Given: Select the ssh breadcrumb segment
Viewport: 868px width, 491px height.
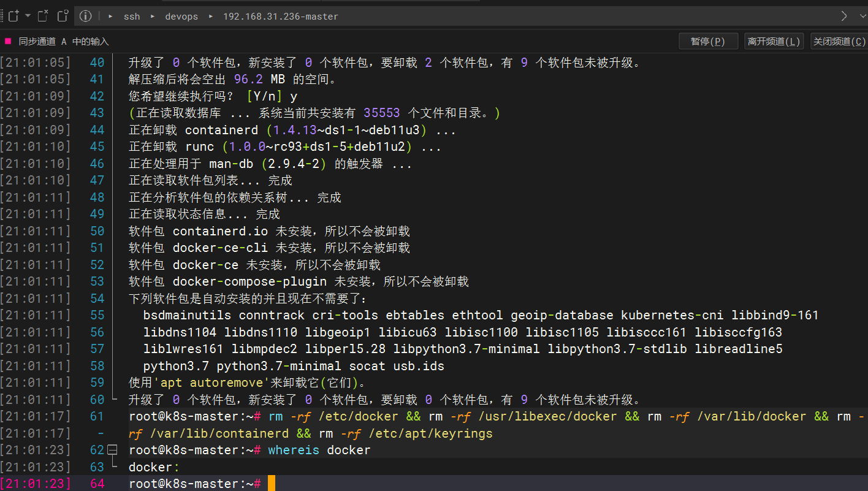Looking at the screenshot, I should coord(132,17).
